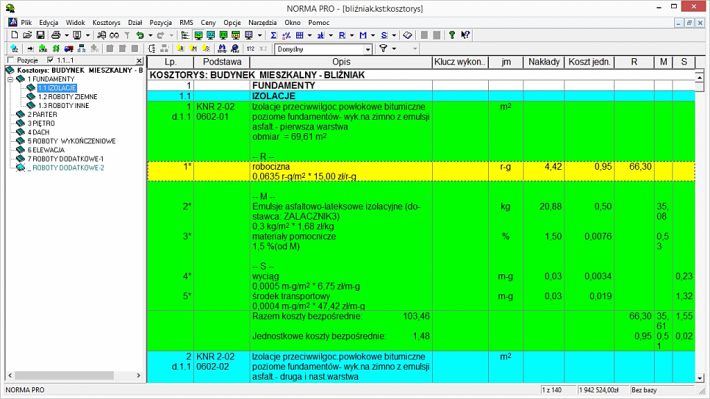
Task: Click the yellow monitor view icon
Action: pos(236,35)
